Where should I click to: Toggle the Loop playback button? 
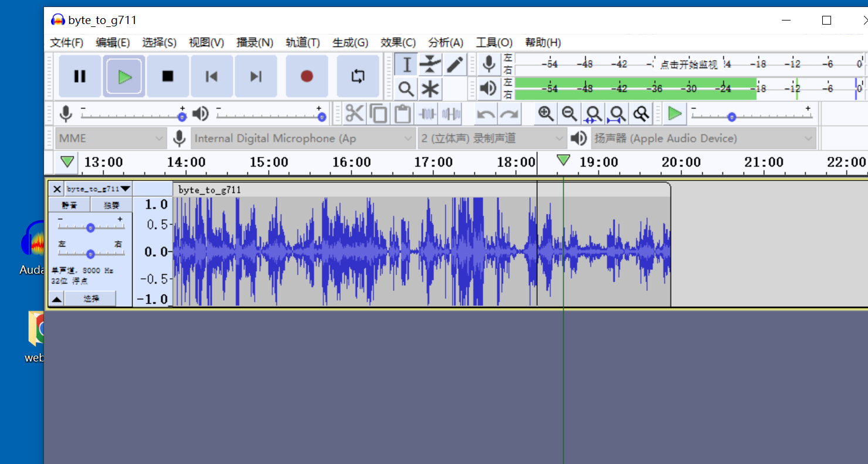point(358,76)
